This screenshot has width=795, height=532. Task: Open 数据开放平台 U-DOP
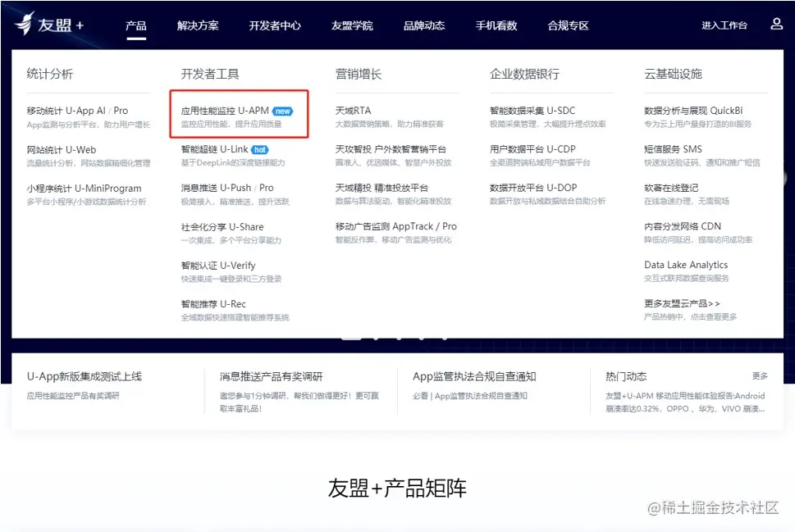[x=533, y=188]
